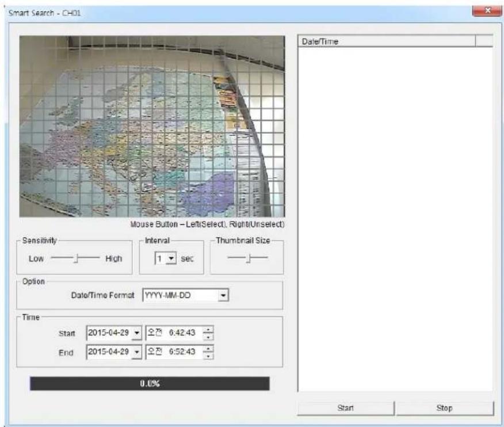
Task: Click the Mouse Button instruction text
Action: coord(207,224)
